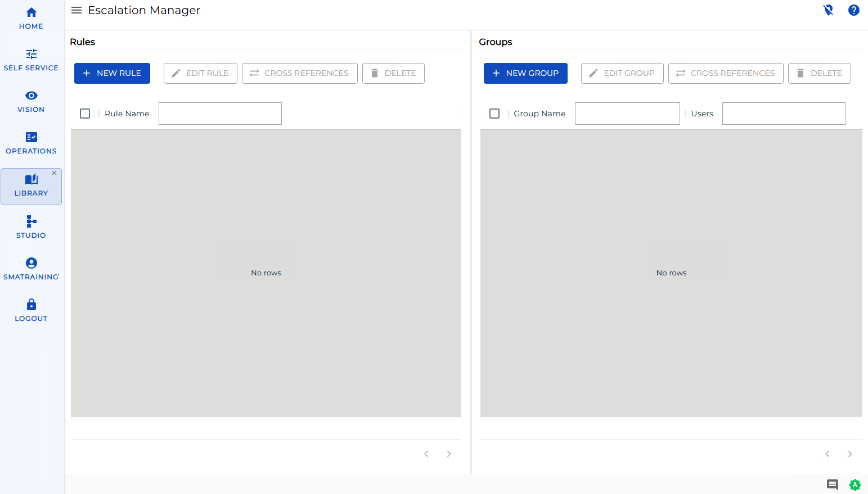The width and height of the screenshot is (868, 494).
Task: Open Studio in the sidebar
Action: point(31,228)
